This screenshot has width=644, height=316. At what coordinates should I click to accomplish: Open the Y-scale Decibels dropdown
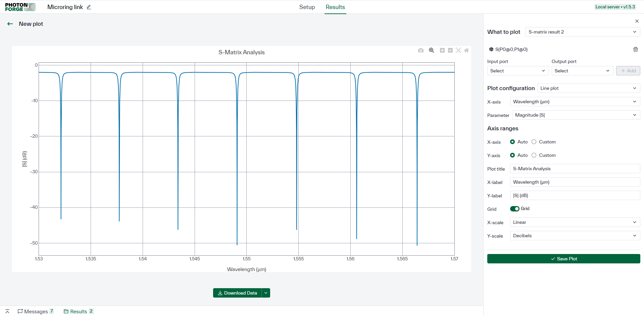pyautogui.click(x=575, y=236)
